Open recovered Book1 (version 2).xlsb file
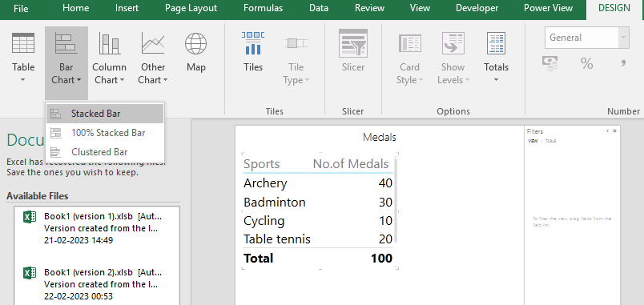 tap(97, 284)
